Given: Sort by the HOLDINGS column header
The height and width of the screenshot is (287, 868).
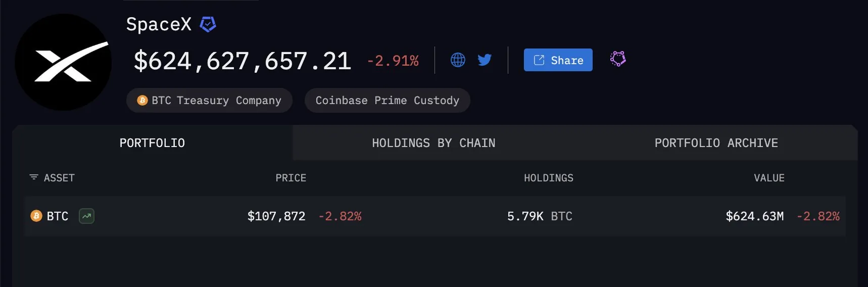Looking at the screenshot, I should 548,178.
